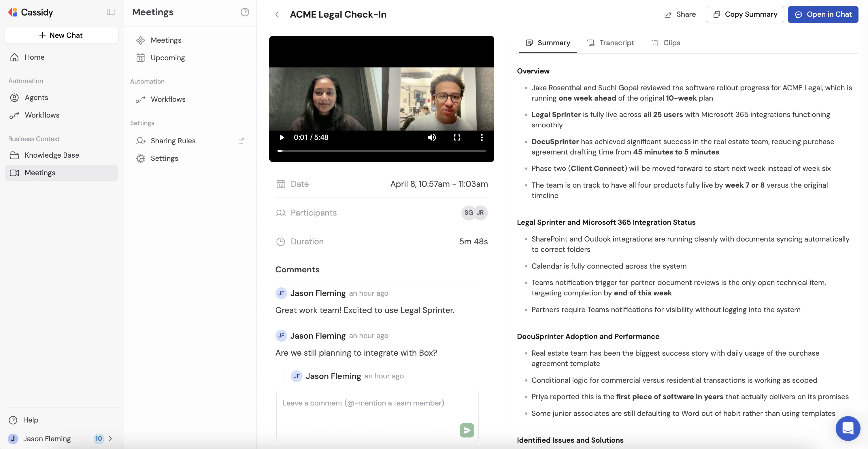Mute the meeting video audio
Screen dimensions: 868x449
coord(432,137)
